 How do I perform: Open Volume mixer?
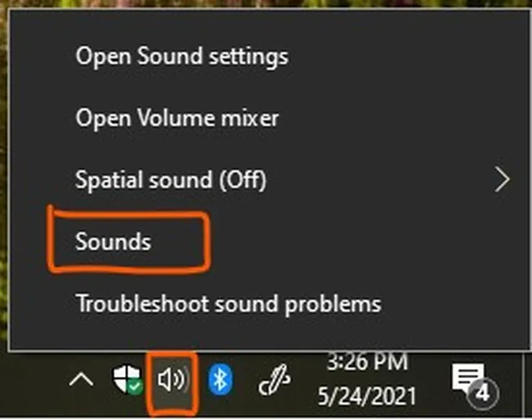pyautogui.click(x=177, y=118)
